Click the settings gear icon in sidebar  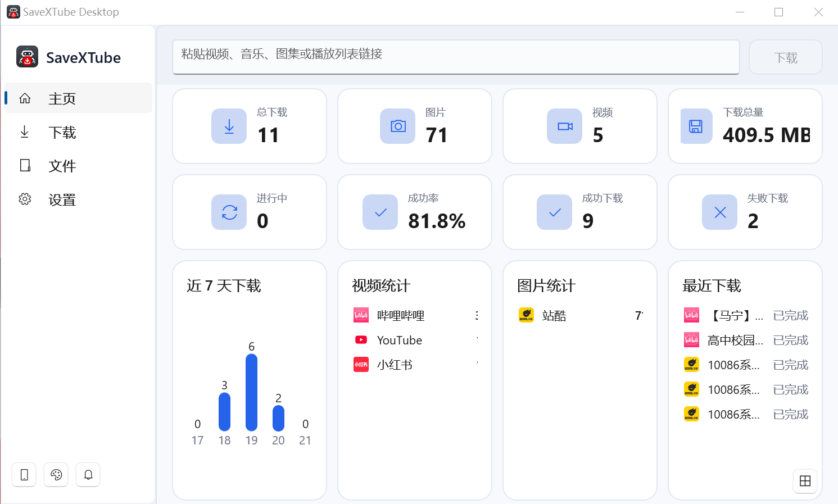pos(25,199)
